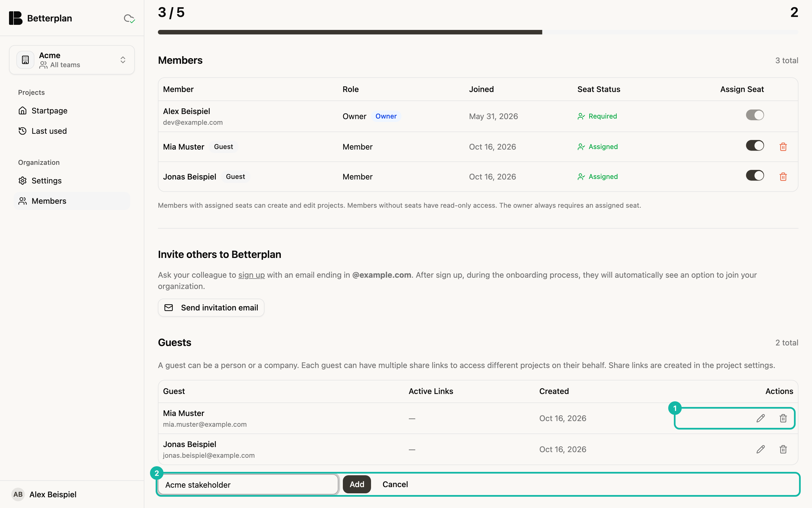812x508 pixels.
Task: Click the cloud sync status icon
Action: 129,18
